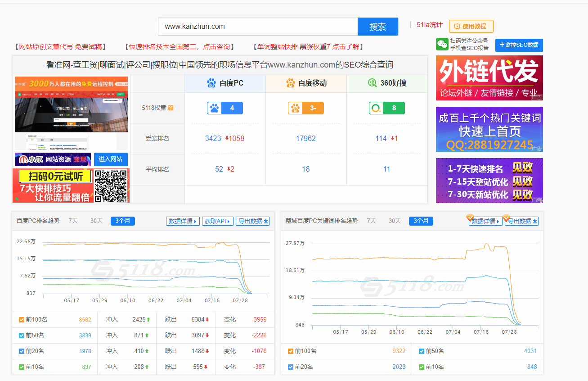The height and width of the screenshot is (381, 588).
Task: Click 导出数据 in the 整域百度PC关键词排名趋势 panel
Action: (521, 221)
